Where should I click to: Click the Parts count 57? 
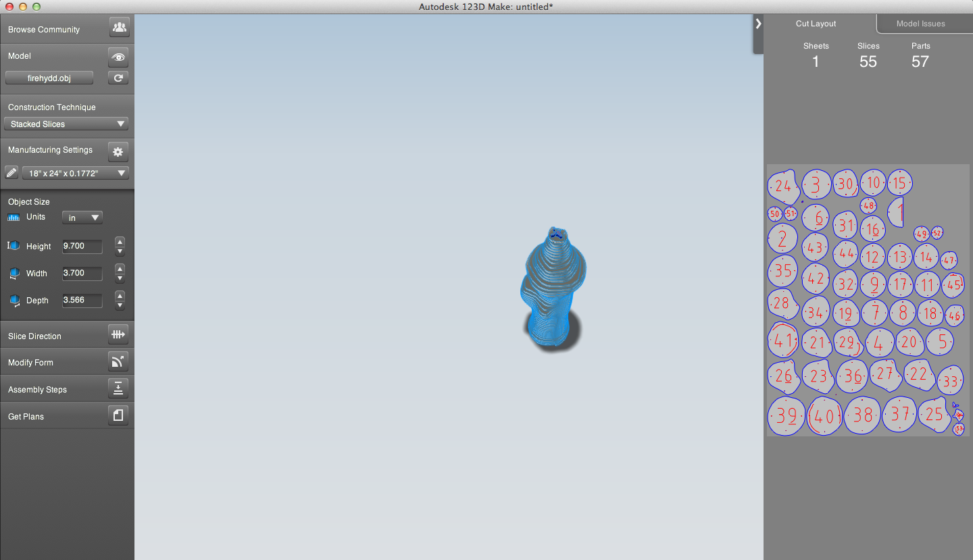pyautogui.click(x=920, y=61)
